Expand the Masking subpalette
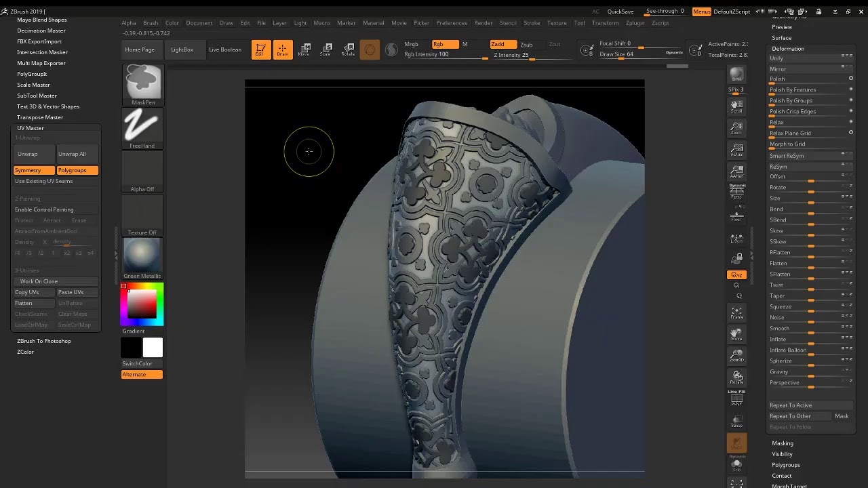Screen dimensions: 868x488 (x=783, y=443)
